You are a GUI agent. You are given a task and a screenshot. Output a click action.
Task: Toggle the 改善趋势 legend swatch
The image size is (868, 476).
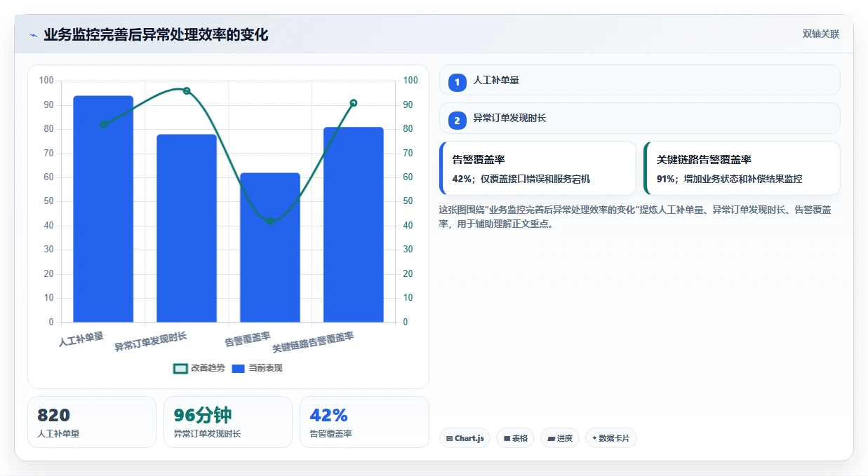coord(180,368)
